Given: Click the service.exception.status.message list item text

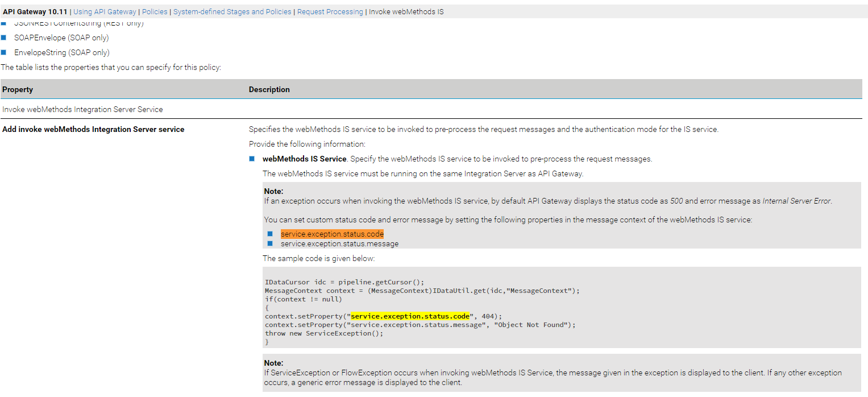Looking at the screenshot, I should click(x=339, y=243).
